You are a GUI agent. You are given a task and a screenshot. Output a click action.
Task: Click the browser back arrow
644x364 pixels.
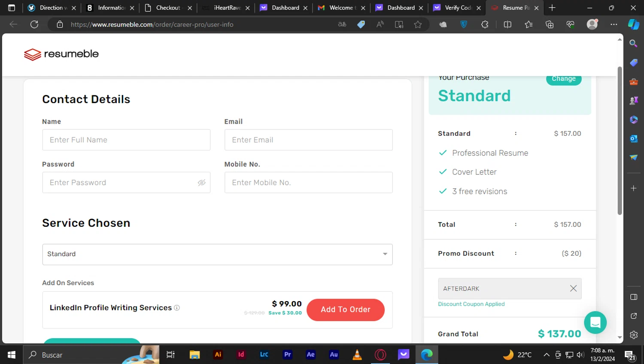(x=13, y=24)
